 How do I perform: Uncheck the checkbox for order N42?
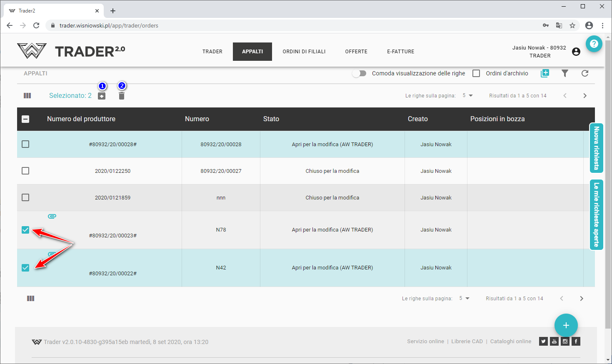(25, 268)
